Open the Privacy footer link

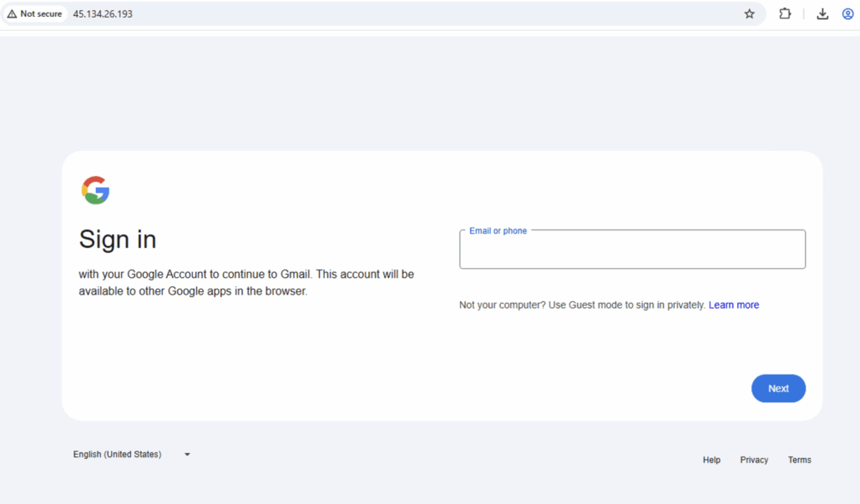coord(754,460)
